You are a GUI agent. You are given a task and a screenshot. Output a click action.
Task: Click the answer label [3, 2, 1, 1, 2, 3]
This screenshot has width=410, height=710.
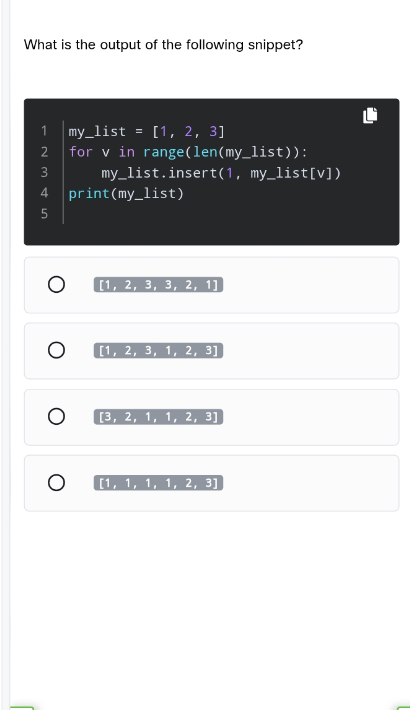click(159, 417)
